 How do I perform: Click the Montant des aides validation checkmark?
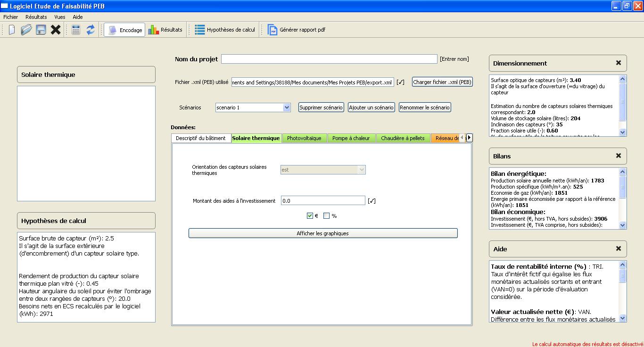coord(372,201)
